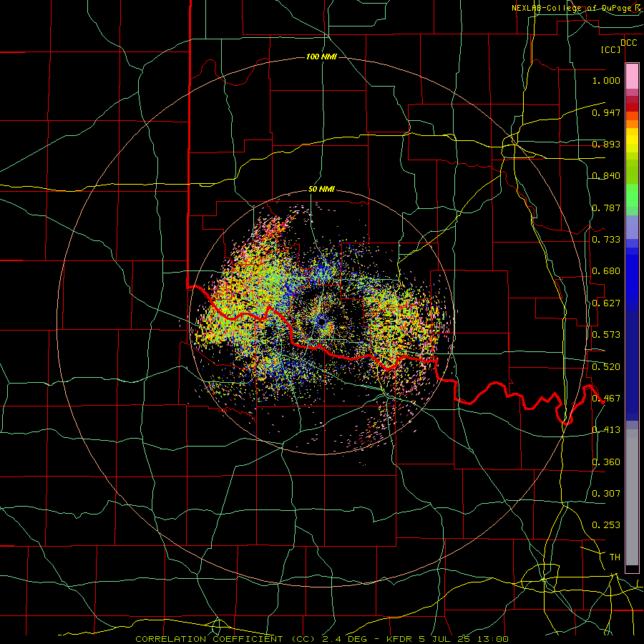Image resolution: width=644 pixels, height=644 pixels.
Task: Click the 1.000 color scale value
Action: tap(606, 80)
